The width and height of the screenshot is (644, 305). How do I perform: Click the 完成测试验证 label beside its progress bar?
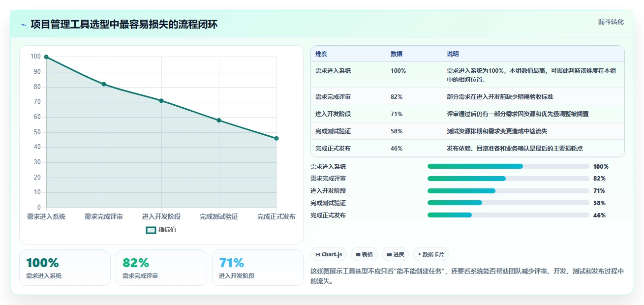tap(328, 203)
